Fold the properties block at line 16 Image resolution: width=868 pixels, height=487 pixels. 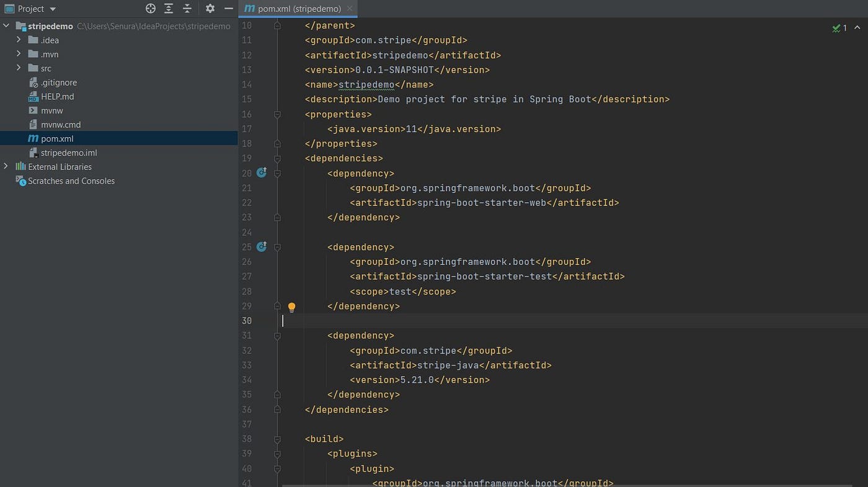[x=277, y=114]
